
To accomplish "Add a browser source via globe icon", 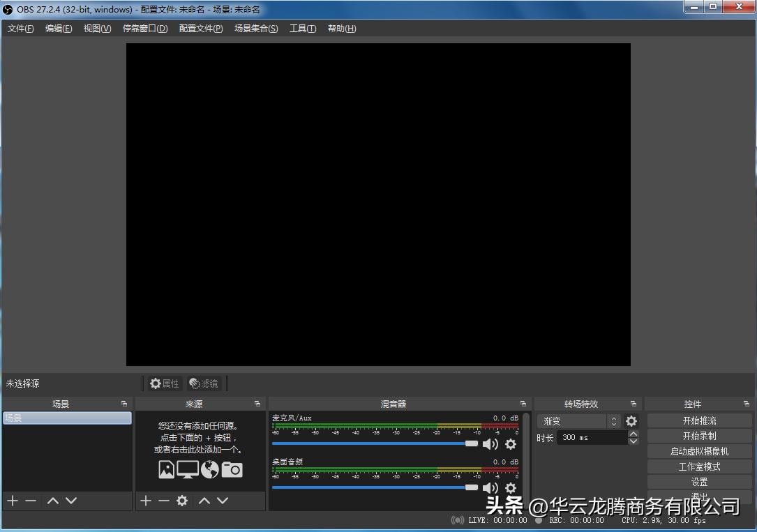I will [210, 469].
